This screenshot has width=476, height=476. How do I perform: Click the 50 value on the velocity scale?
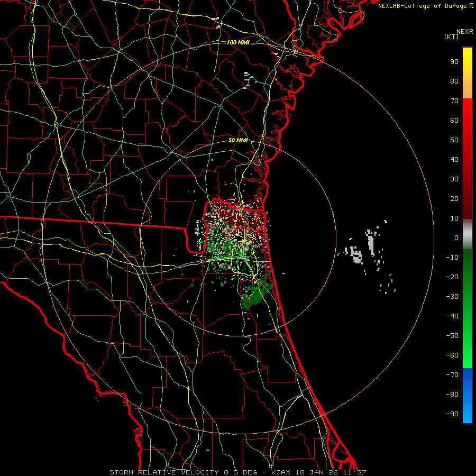coord(454,140)
